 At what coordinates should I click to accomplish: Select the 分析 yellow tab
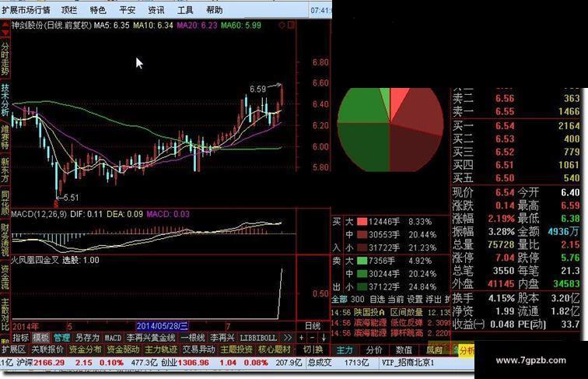point(467,350)
